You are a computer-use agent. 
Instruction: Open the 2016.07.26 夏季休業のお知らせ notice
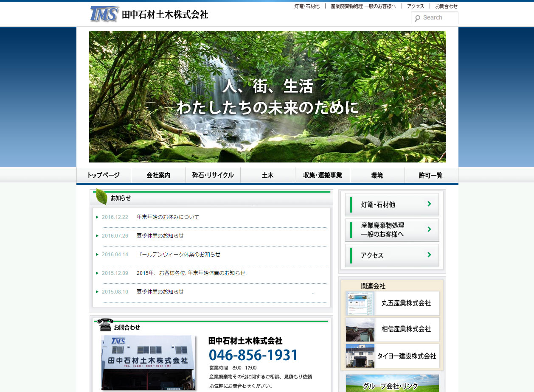tap(160, 236)
